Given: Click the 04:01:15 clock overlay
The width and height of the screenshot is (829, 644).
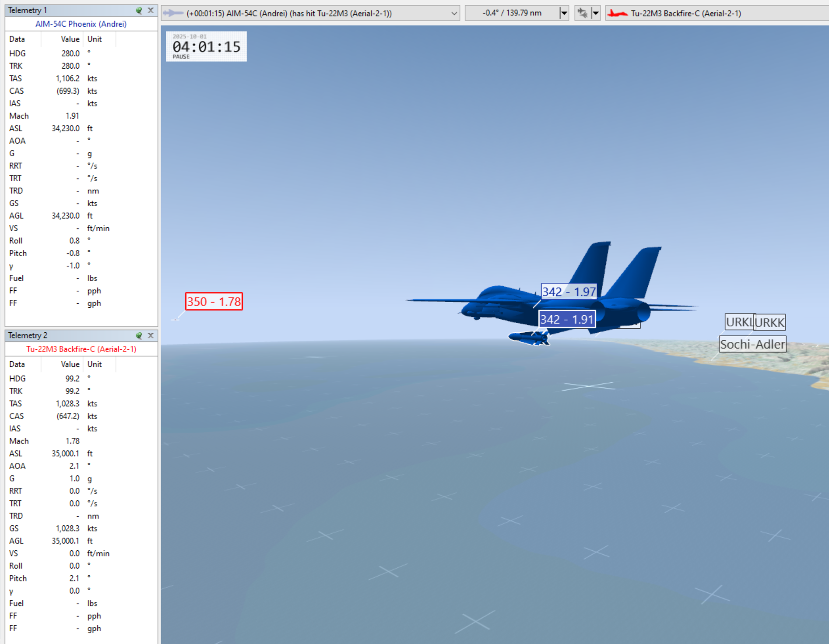Looking at the screenshot, I should coord(206,46).
